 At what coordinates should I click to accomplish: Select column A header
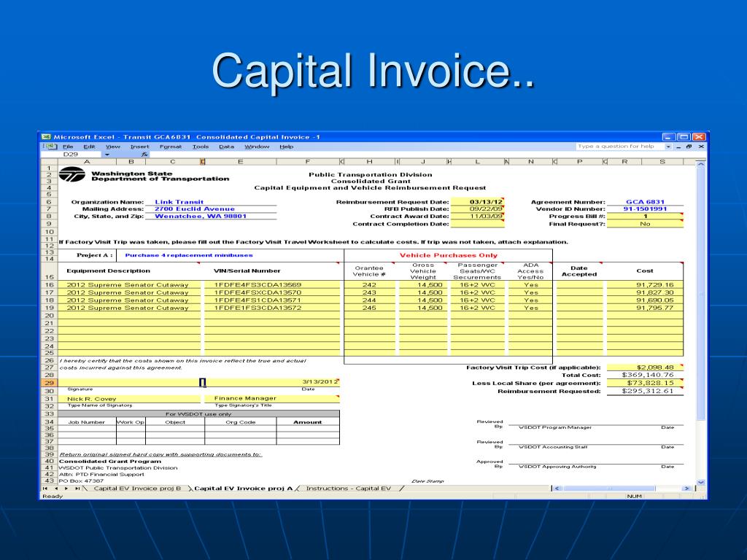[87, 162]
